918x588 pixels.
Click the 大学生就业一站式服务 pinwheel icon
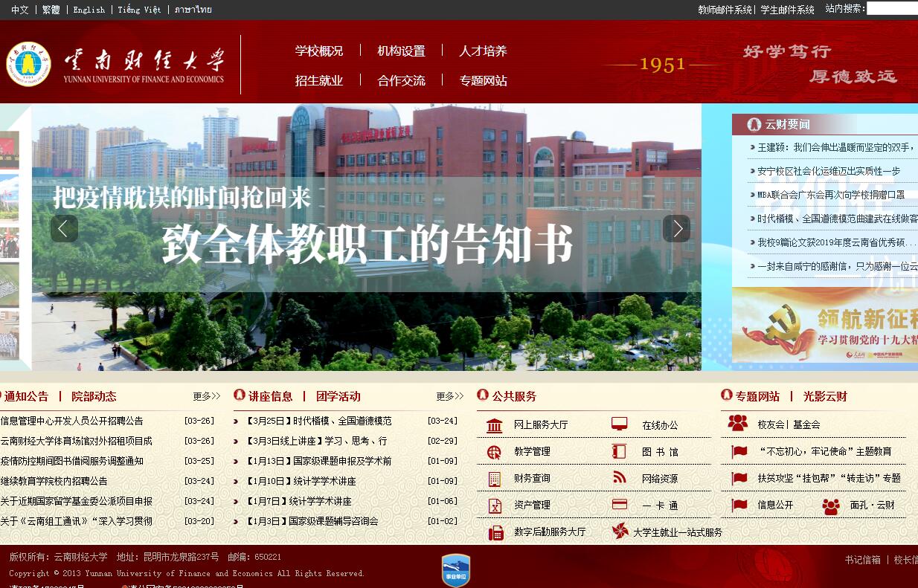tap(619, 532)
